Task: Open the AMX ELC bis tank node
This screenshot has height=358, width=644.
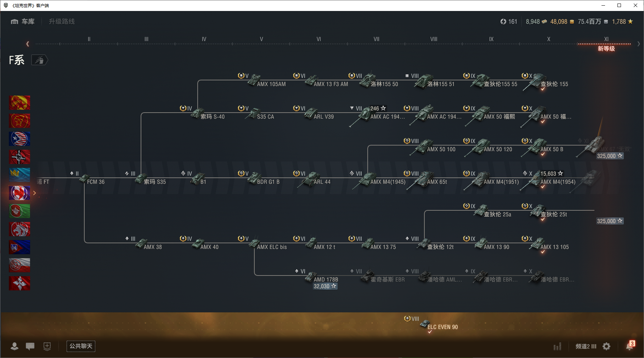Action: [254, 243]
